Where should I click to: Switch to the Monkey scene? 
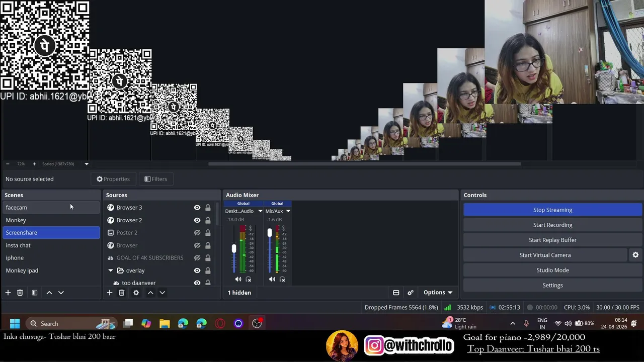click(51, 220)
